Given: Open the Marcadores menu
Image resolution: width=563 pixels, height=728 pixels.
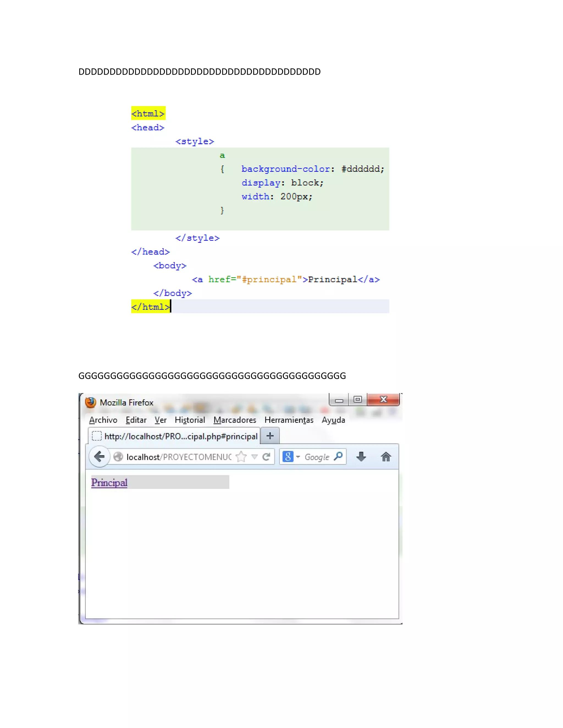Looking at the screenshot, I should pyautogui.click(x=235, y=420).
